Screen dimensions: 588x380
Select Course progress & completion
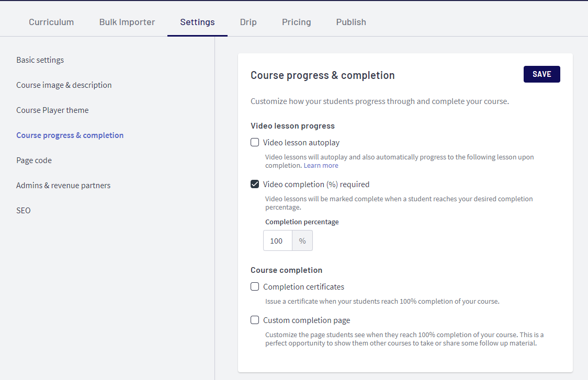coord(70,135)
